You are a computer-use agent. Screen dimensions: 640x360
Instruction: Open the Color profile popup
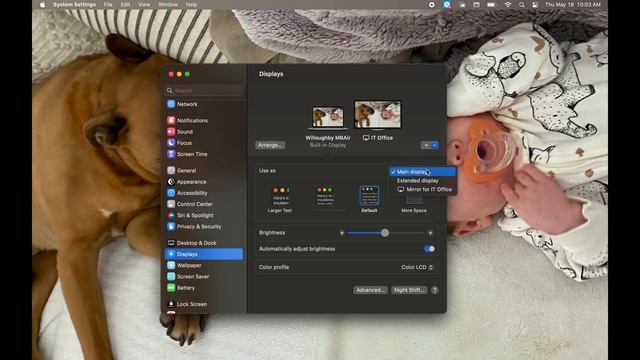pos(417,267)
